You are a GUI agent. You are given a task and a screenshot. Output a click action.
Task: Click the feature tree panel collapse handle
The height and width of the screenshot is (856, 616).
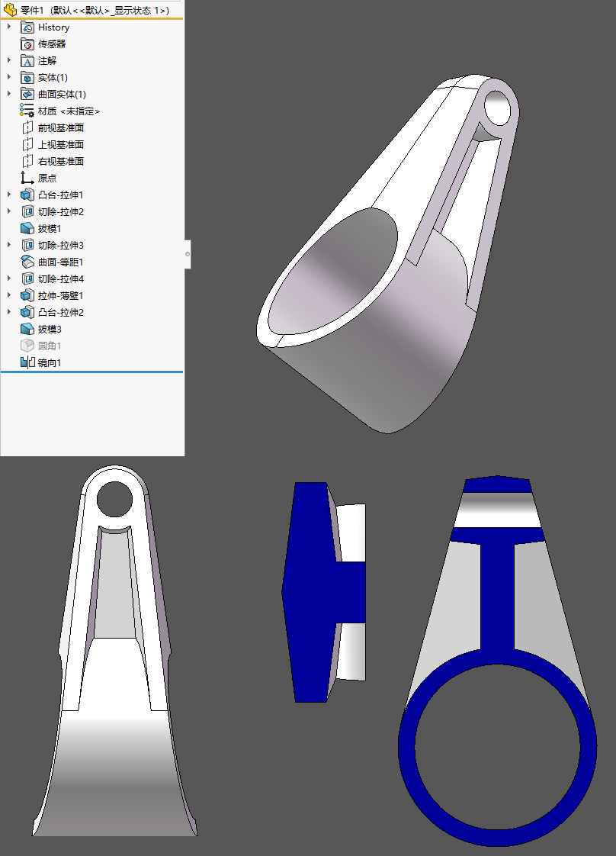188,254
